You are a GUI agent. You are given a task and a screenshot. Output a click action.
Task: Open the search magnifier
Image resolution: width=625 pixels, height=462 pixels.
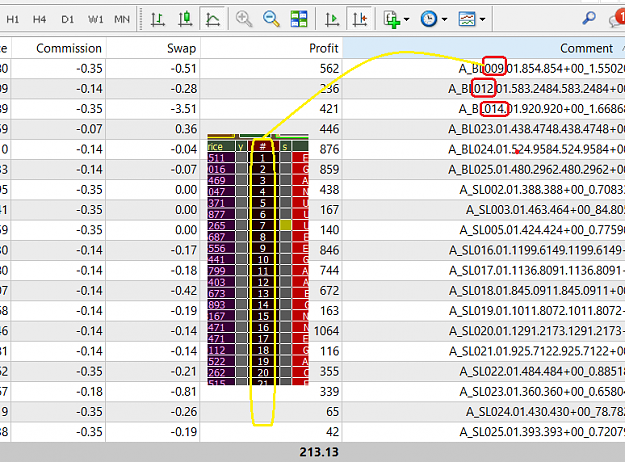(x=589, y=18)
